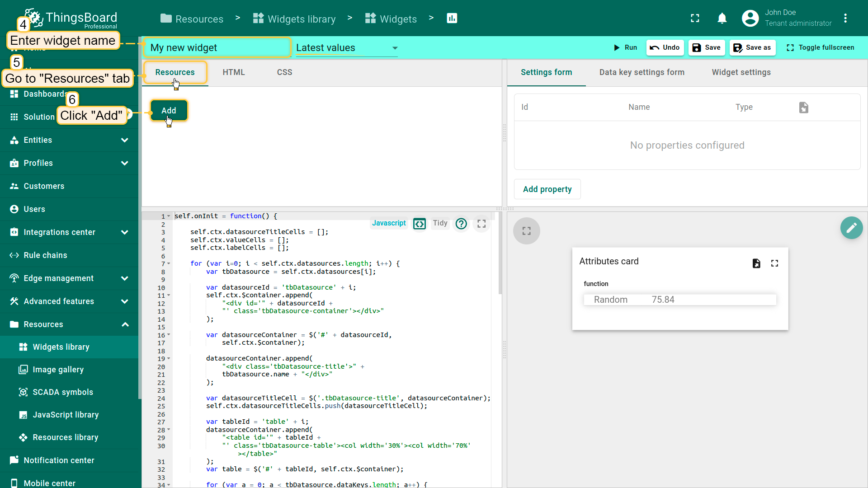This screenshot has width=868, height=488.
Task: Open the Widget settings tab
Action: point(741,72)
